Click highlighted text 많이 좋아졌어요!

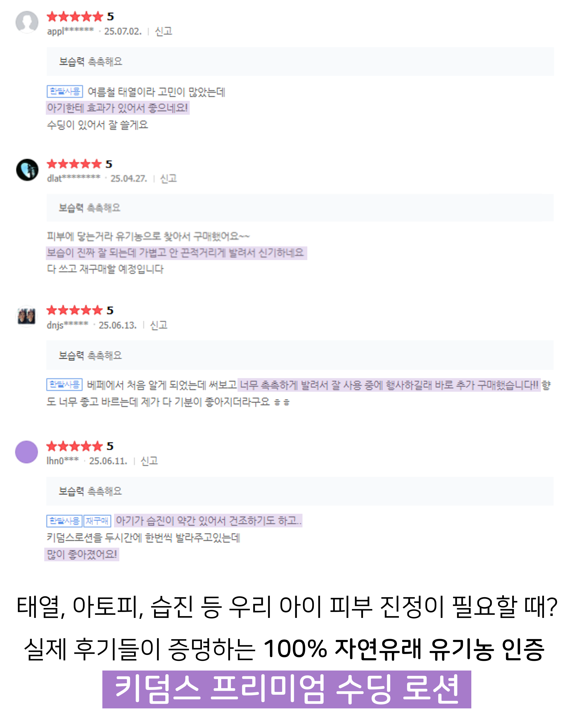[x=82, y=554]
